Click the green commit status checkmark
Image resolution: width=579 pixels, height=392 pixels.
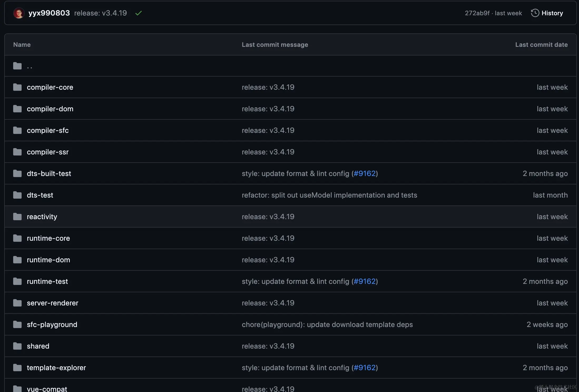click(x=139, y=13)
